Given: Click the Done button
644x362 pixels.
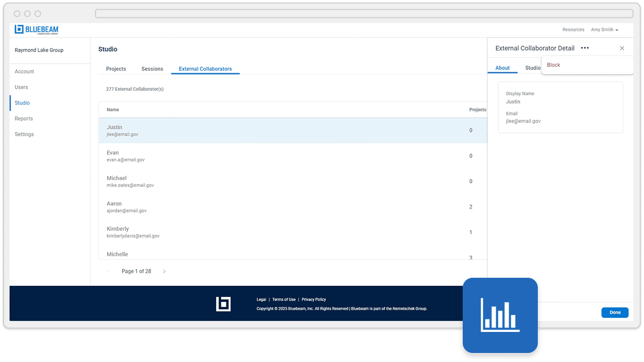Looking at the screenshot, I should pos(614,312).
